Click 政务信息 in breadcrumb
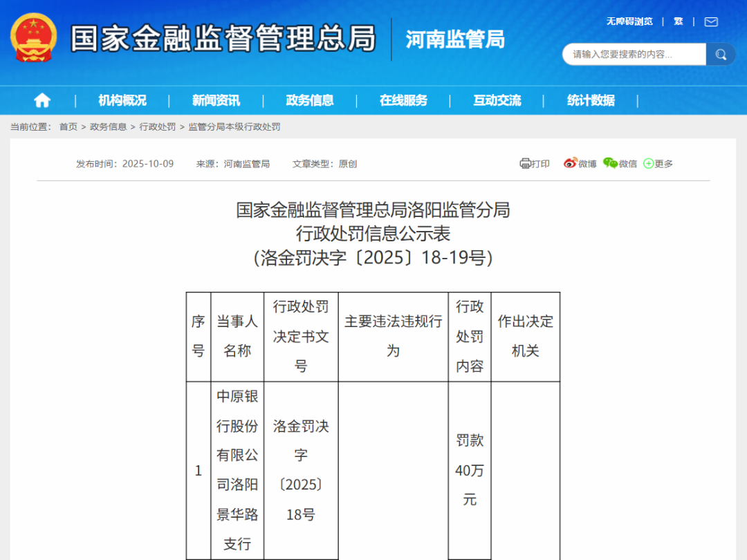Viewport: 747px width, 560px height. point(108,127)
